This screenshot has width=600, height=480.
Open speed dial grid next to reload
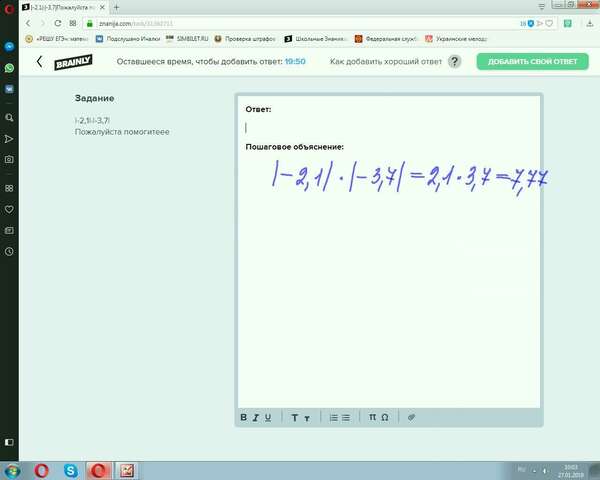pos(73,23)
